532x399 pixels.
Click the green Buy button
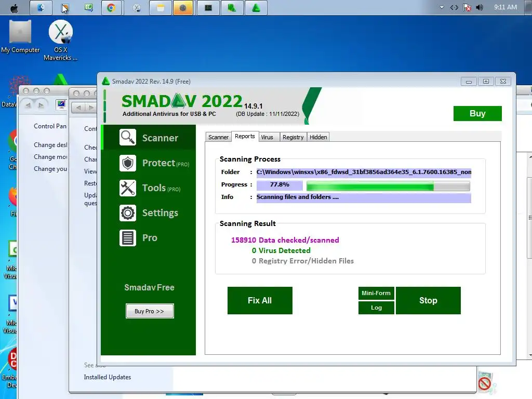(x=477, y=113)
